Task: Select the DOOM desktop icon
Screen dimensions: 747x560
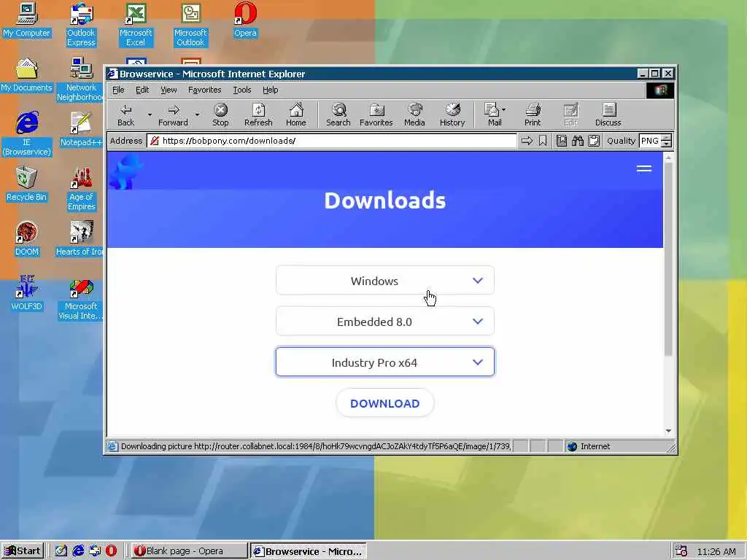Action: tap(27, 238)
